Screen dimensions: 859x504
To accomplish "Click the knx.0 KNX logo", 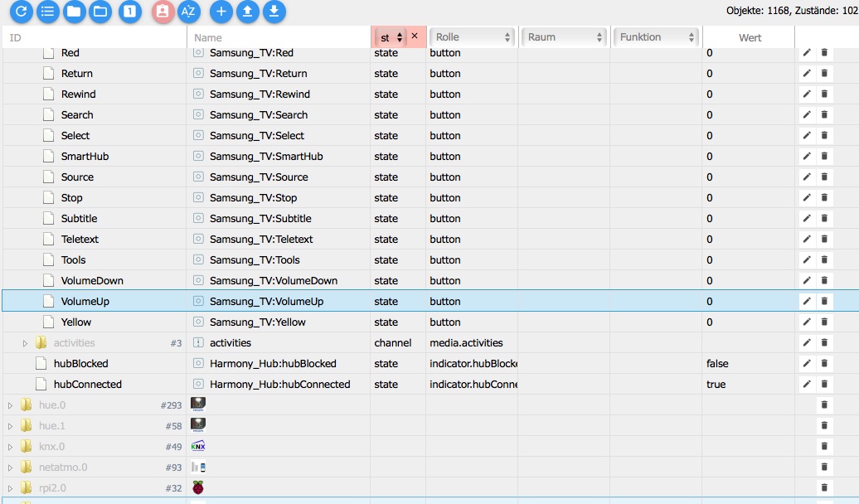I will 198,446.
